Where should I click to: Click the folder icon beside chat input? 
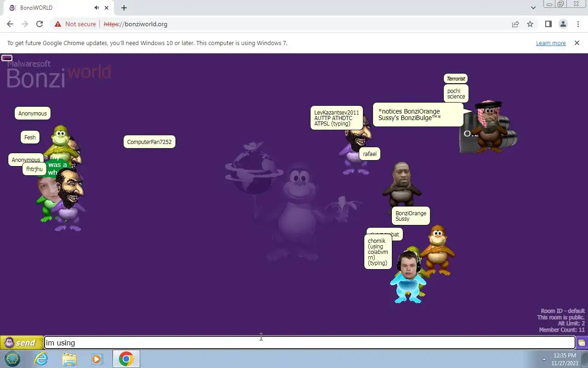coord(582,343)
